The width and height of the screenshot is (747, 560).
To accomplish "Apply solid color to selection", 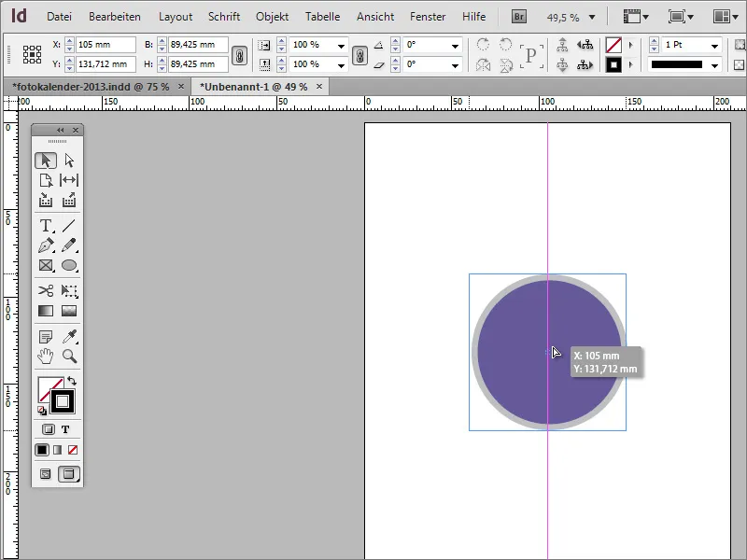I will tap(42, 450).
